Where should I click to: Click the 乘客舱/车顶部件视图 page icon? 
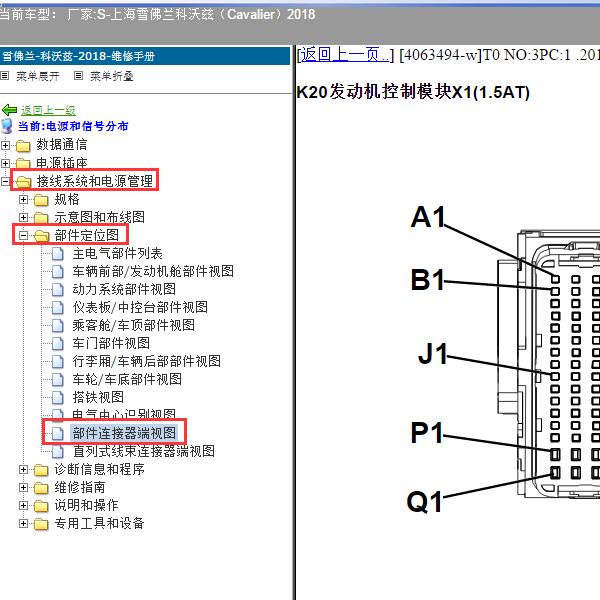pos(58,325)
